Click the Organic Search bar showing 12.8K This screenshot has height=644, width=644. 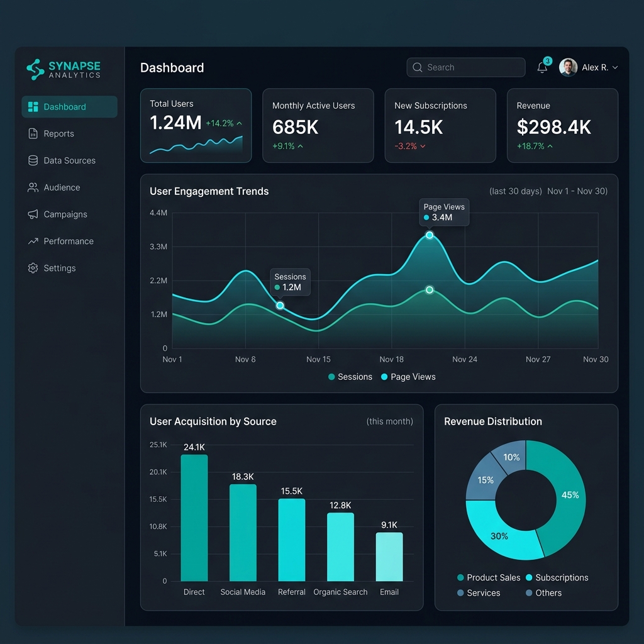tap(340, 547)
